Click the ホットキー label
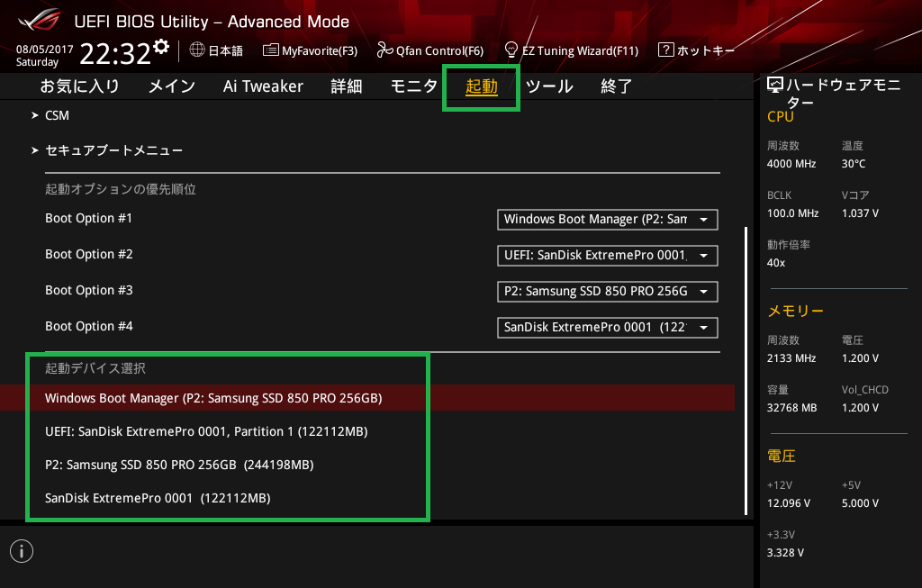 click(x=706, y=50)
